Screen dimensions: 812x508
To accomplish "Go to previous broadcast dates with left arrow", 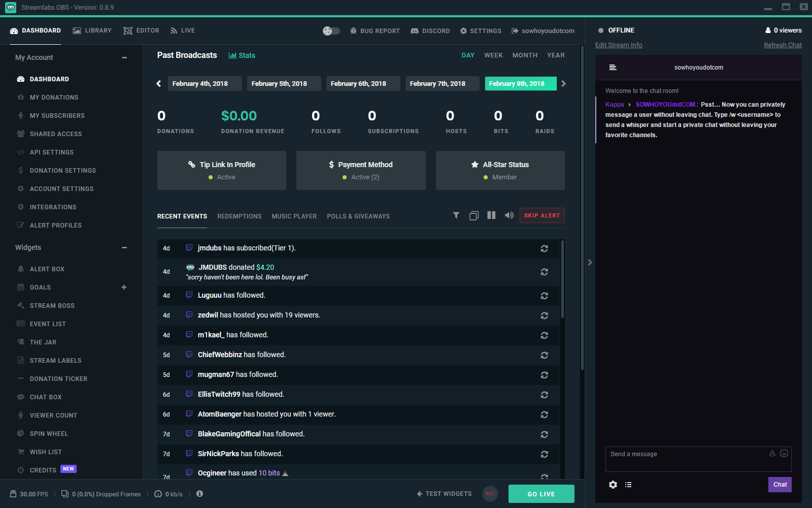I will (159, 84).
